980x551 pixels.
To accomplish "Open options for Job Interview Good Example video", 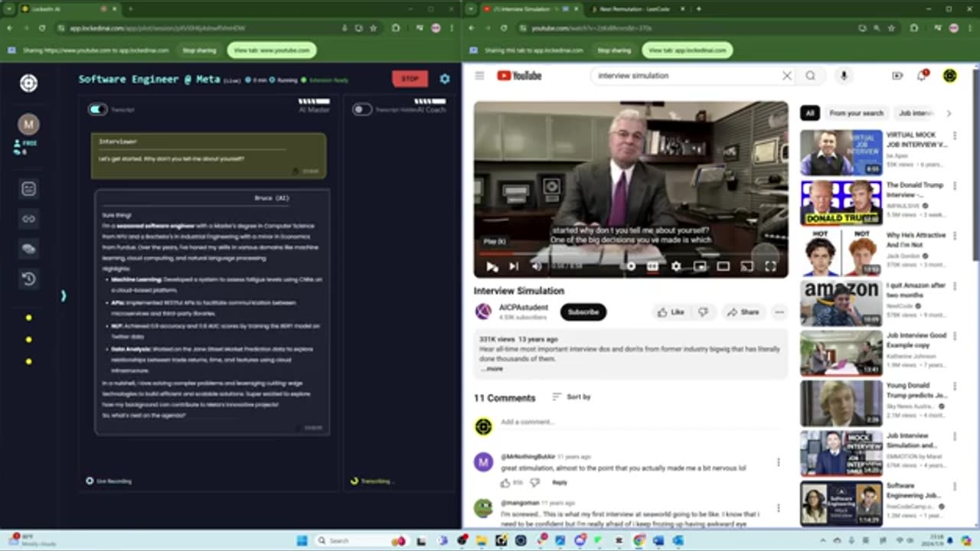I will point(955,337).
